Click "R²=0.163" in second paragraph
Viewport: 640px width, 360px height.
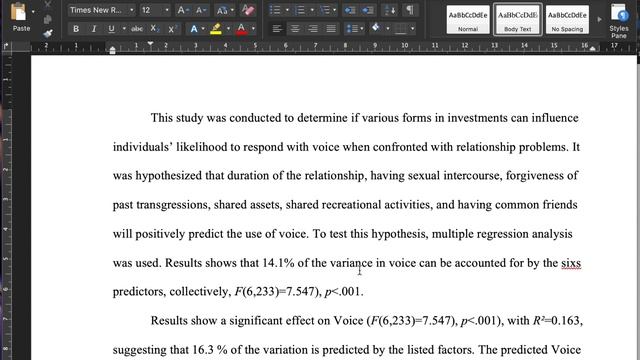[556, 320]
